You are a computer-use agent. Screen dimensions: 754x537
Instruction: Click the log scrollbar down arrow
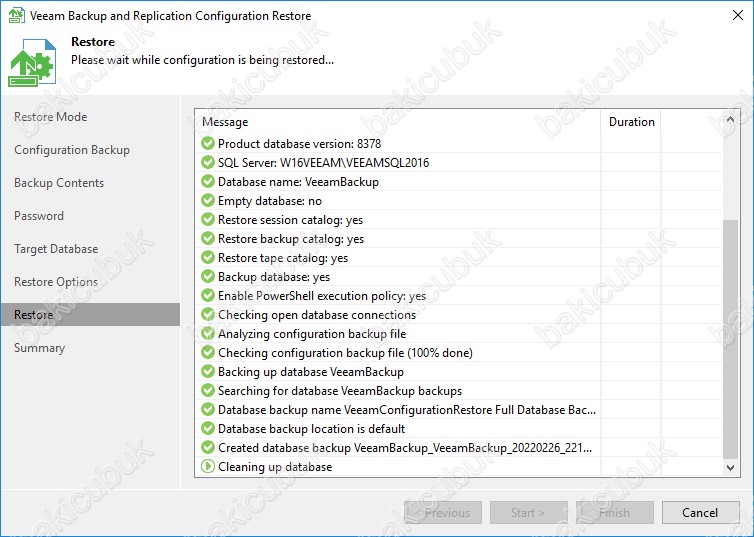[730, 467]
